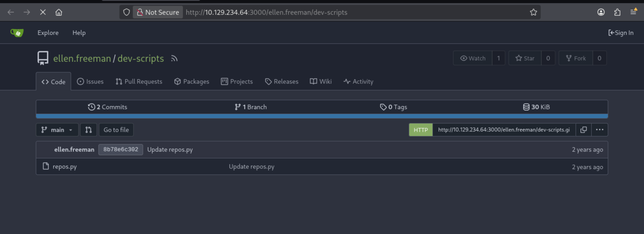
Task: Star the dev-scripts repository
Action: (x=525, y=58)
